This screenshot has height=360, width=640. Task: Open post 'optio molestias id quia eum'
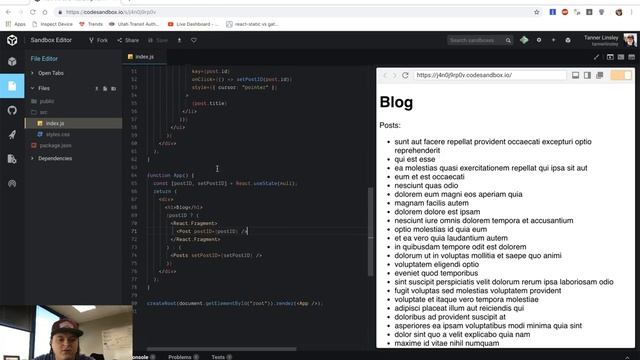(x=440, y=229)
